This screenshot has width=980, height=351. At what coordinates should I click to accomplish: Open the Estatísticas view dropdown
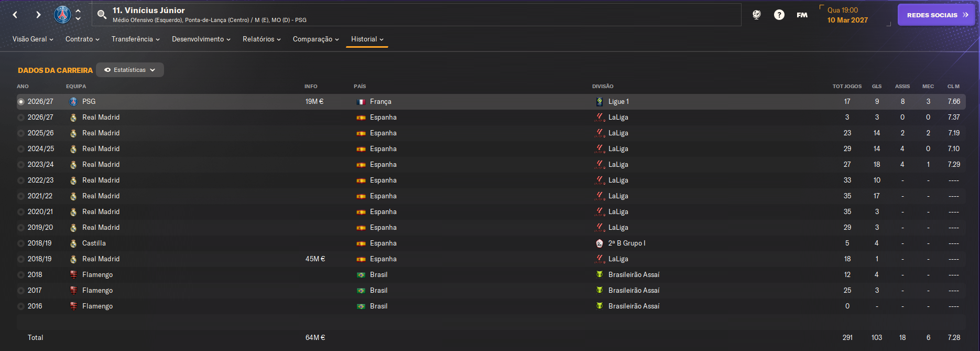(x=130, y=70)
